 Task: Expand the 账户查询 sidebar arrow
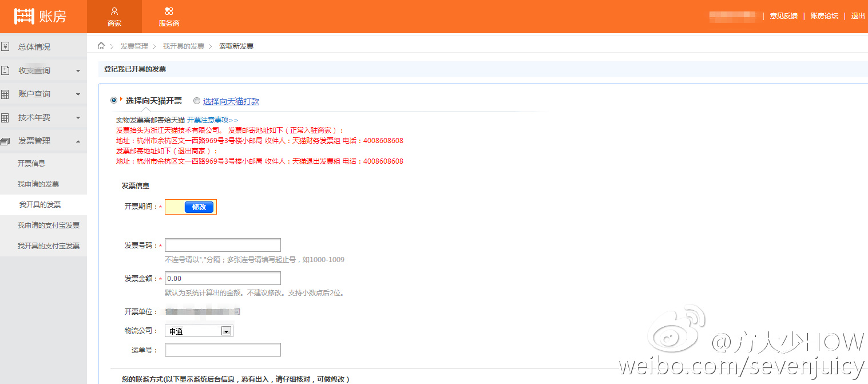[78, 94]
